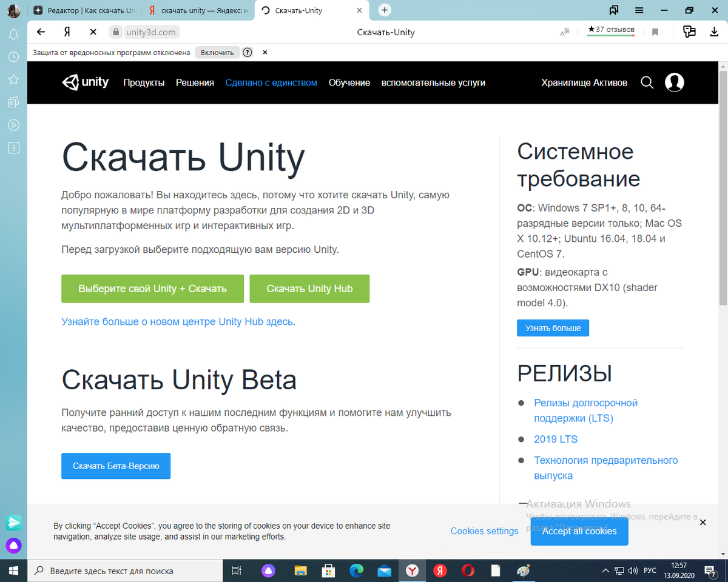Open File Explorer from the taskbar
Screen dimensions: 728x582
pyautogui.click(x=300, y=570)
